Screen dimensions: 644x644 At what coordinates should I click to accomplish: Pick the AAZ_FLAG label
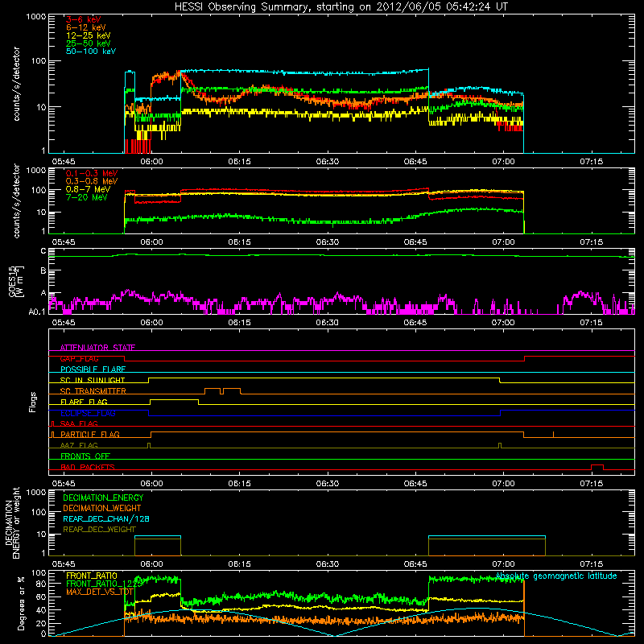(79, 445)
